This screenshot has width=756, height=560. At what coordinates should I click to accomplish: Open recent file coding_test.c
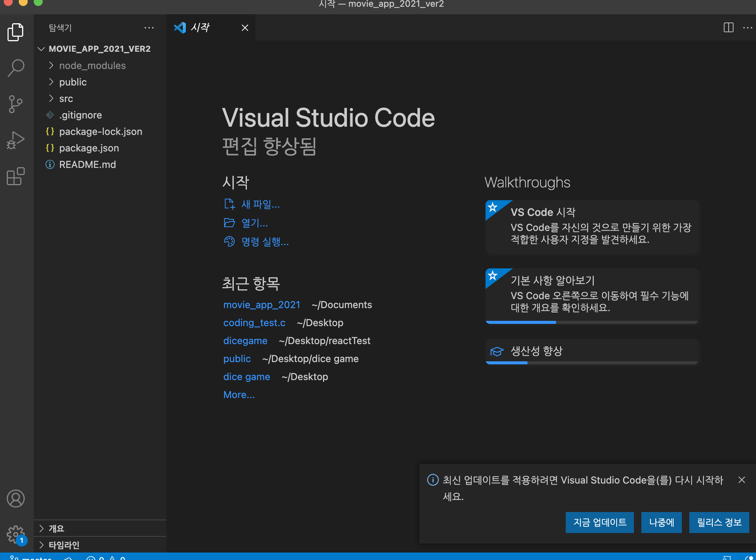(x=254, y=323)
